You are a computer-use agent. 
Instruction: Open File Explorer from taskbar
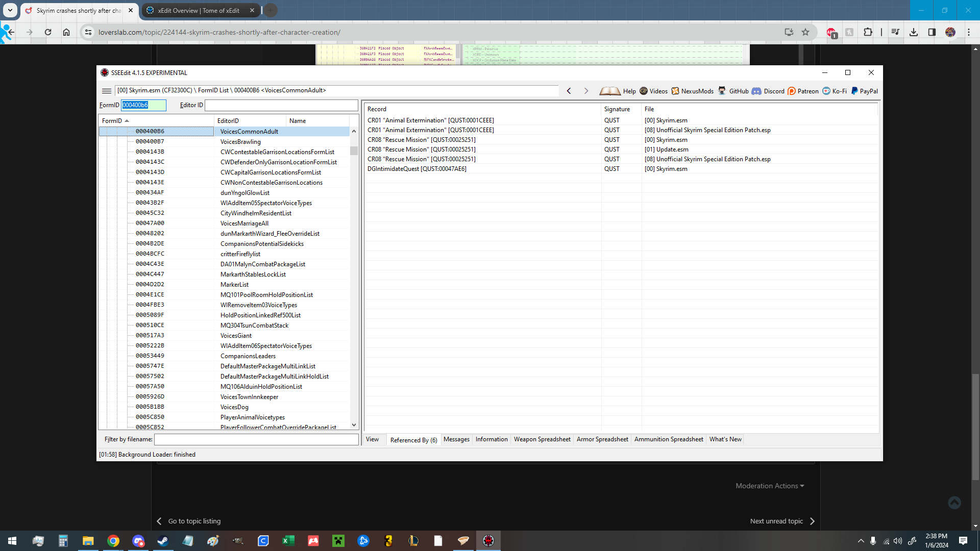pyautogui.click(x=88, y=541)
